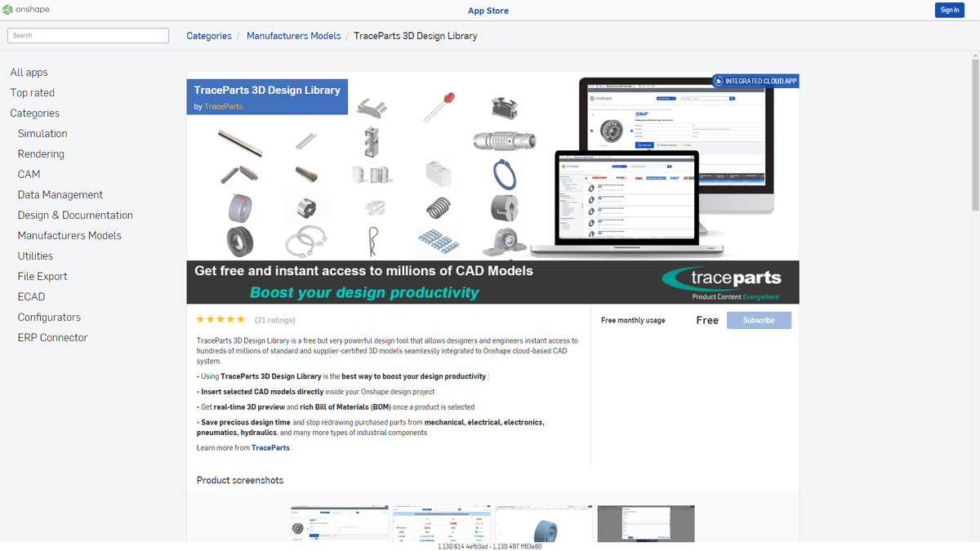The height and width of the screenshot is (551, 980).
Task: Click the Onshape logo
Action: [24, 10]
